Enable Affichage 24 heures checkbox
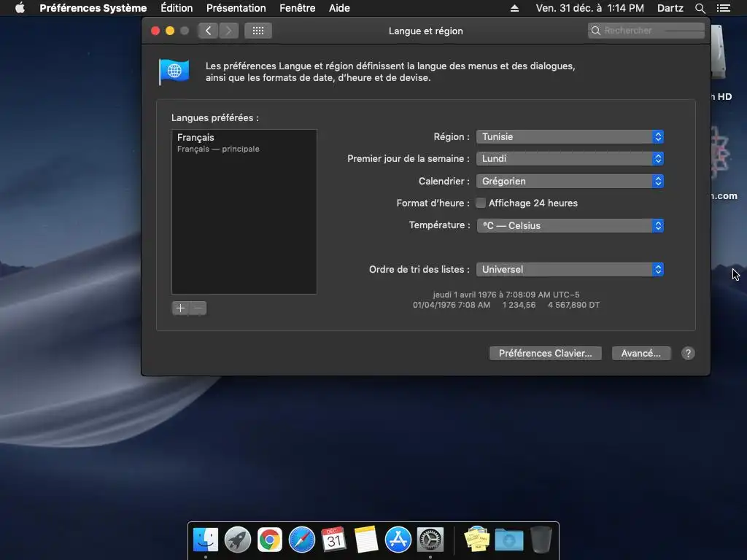747x560 pixels. tap(481, 203)
